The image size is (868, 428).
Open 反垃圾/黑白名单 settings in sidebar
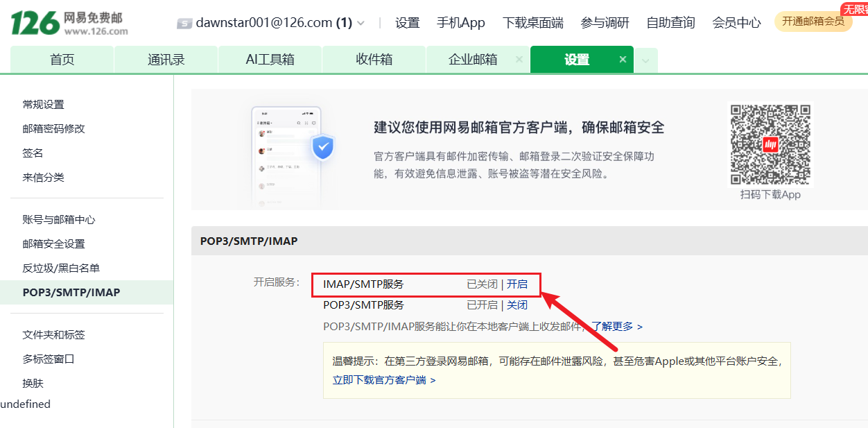[x=61, y=268]
